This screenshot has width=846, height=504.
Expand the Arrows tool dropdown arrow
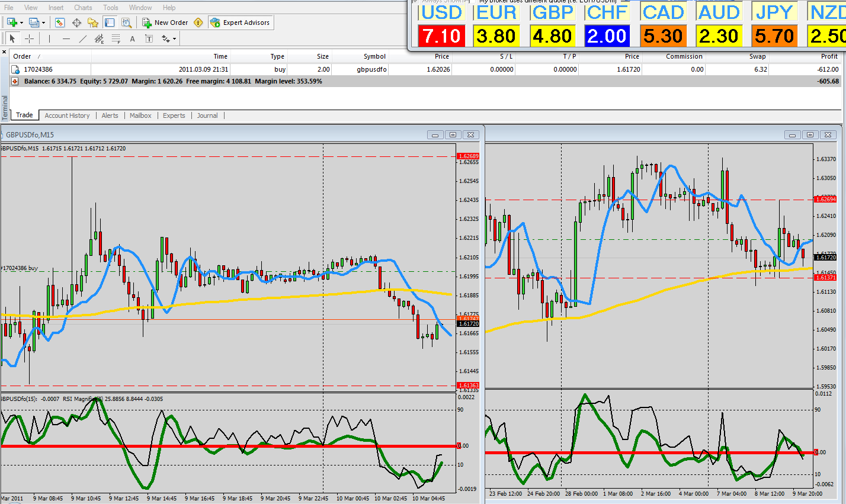coord(174,38)
